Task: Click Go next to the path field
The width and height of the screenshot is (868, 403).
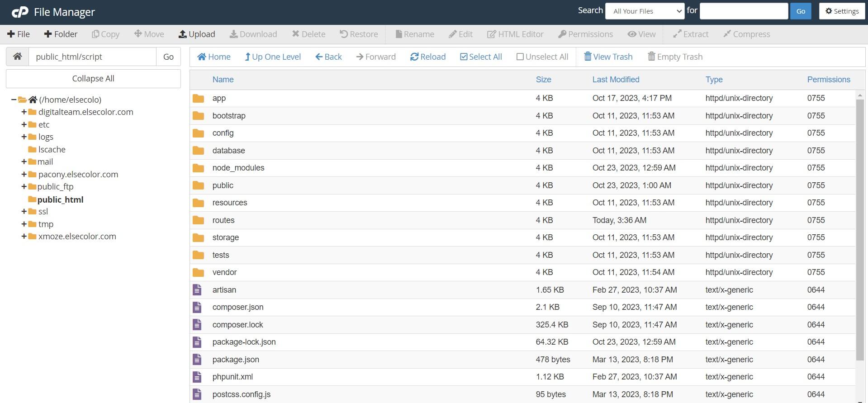Action: [x=168, y=57]
